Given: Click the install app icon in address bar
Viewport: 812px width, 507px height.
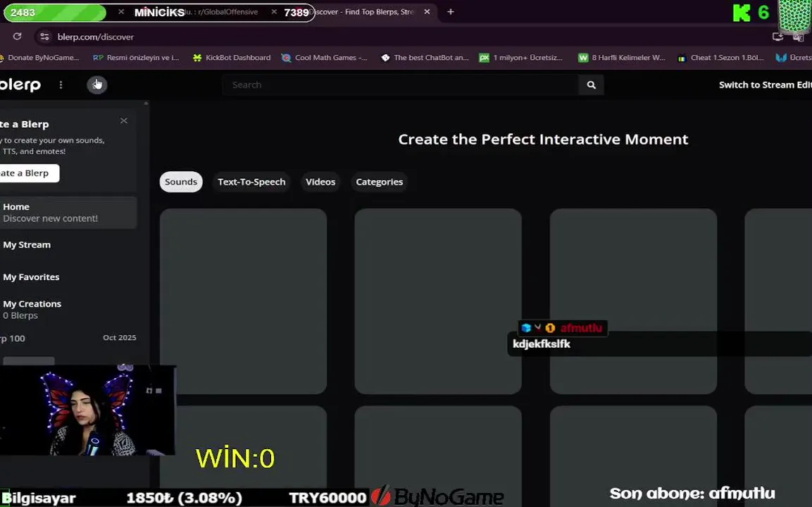Looking at the screenshot, I should tap(777, 36).
